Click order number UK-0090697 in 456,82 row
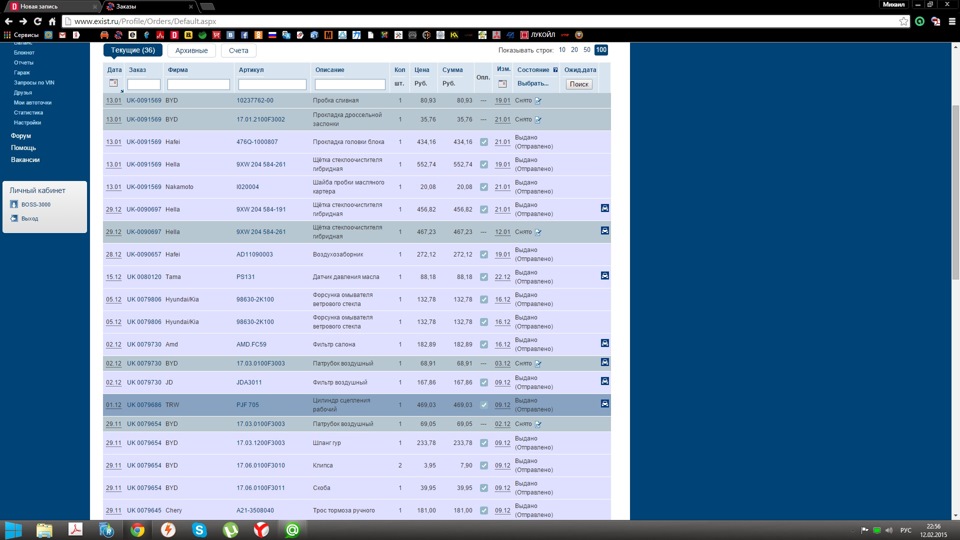The width and height of the screenshot is (960, 540). [x=144, y=209]
